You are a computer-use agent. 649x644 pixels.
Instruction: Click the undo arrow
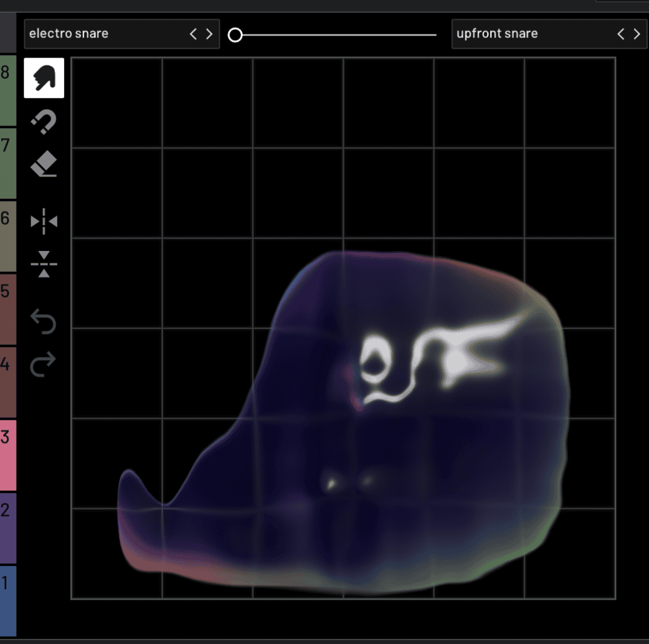click(44, 322)
